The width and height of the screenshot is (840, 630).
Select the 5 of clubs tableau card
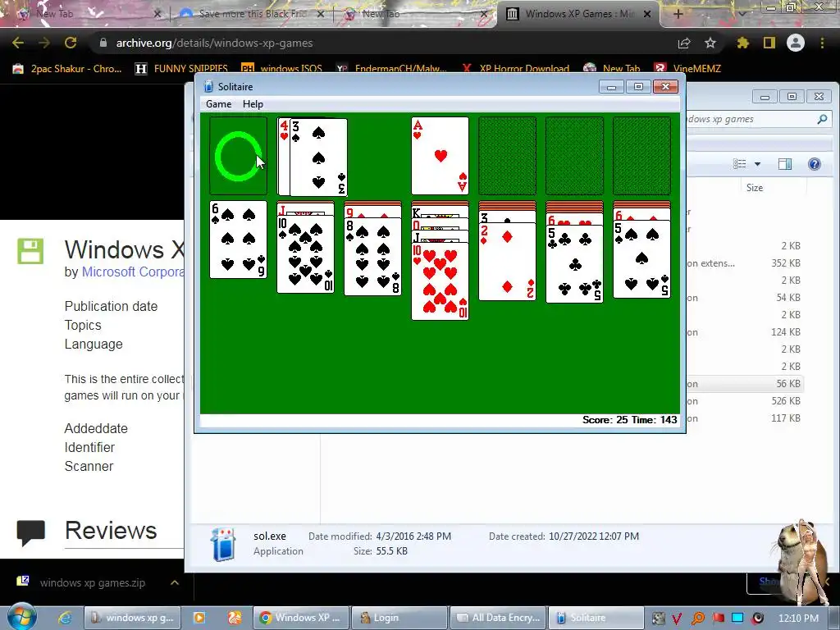[574, 264]
